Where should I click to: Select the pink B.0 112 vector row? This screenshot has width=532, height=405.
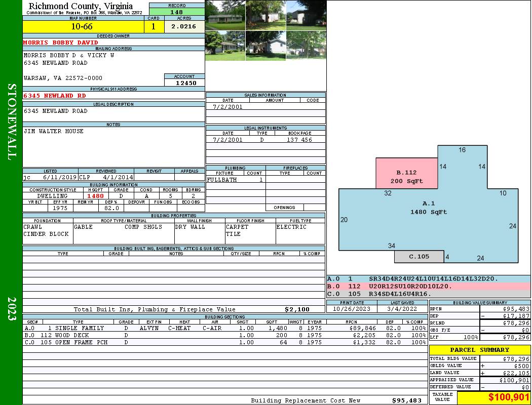(429, 287)
